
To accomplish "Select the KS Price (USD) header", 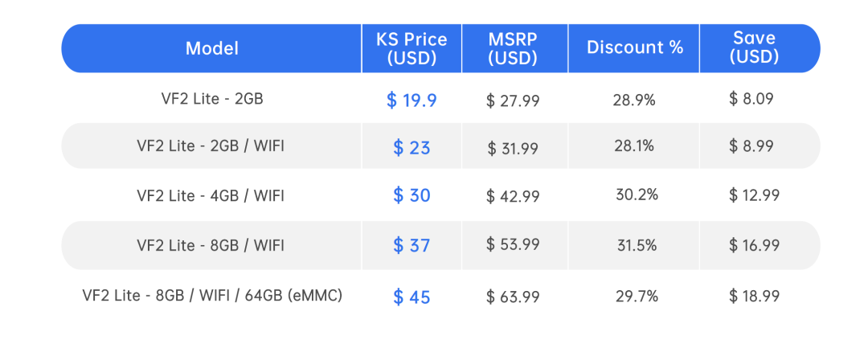I will click(x=411, y=48).
